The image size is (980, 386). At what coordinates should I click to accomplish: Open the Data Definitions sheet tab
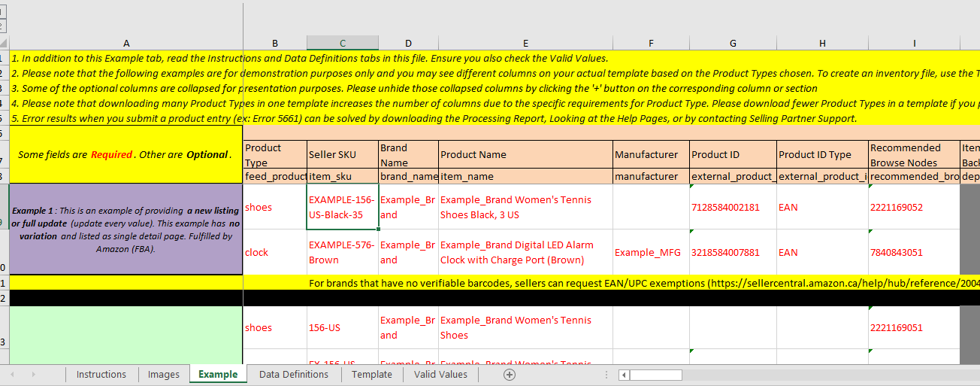[294, 374]
